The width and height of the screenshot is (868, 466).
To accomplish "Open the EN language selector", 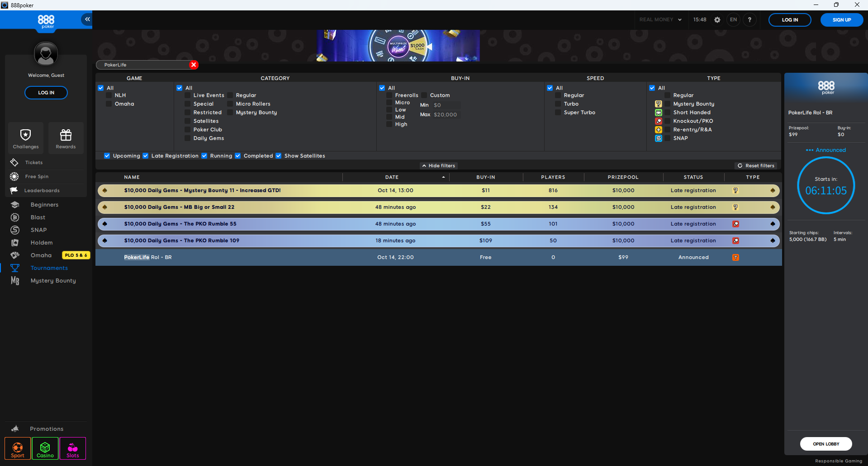I will 733,20.
